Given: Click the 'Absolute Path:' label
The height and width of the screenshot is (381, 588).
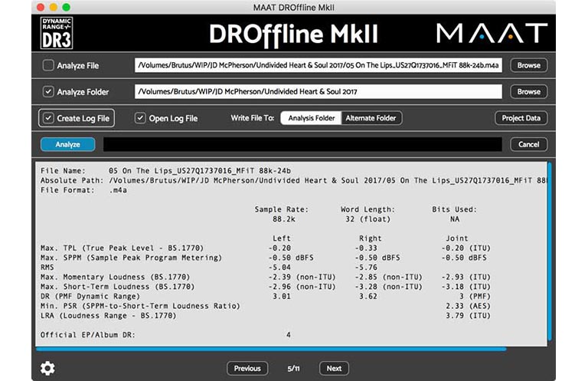Looking at the screenshot, I should (x=72, y=181).
